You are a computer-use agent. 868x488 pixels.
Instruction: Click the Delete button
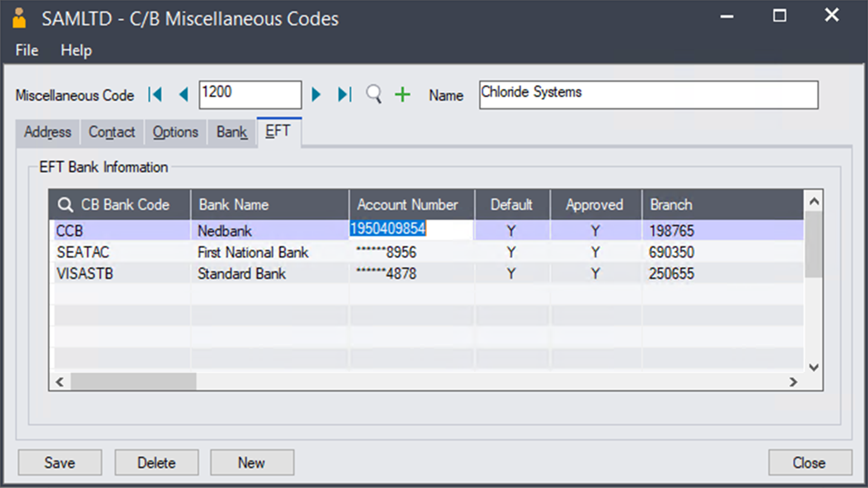click(156, 462)
